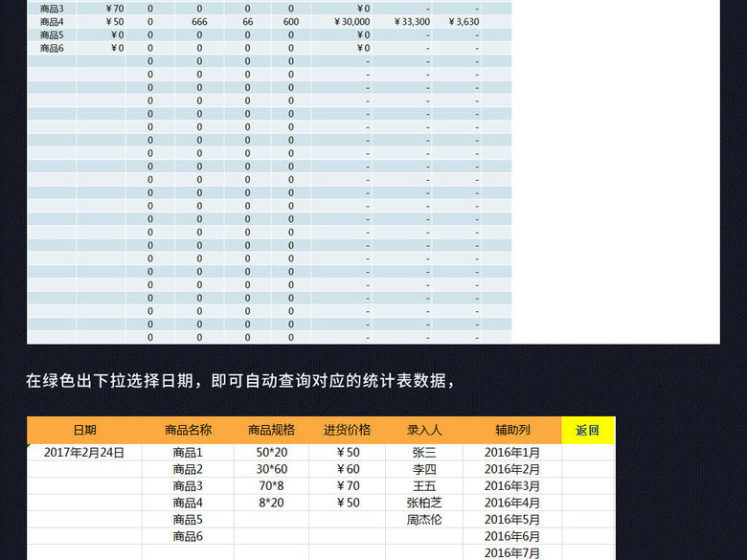
Task: Select the date cell 2017年2月24日
Action: coord(84,453)
